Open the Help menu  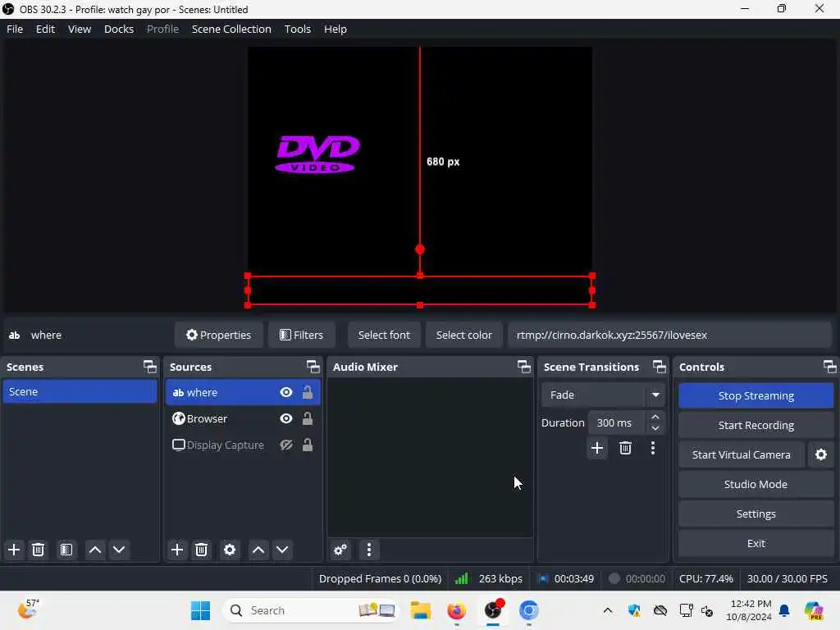(336, 29)
